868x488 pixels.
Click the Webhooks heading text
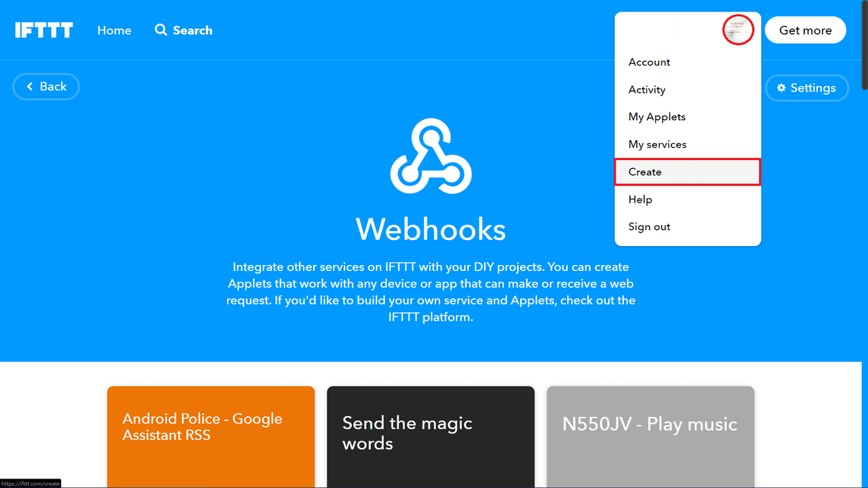(431, 229)
